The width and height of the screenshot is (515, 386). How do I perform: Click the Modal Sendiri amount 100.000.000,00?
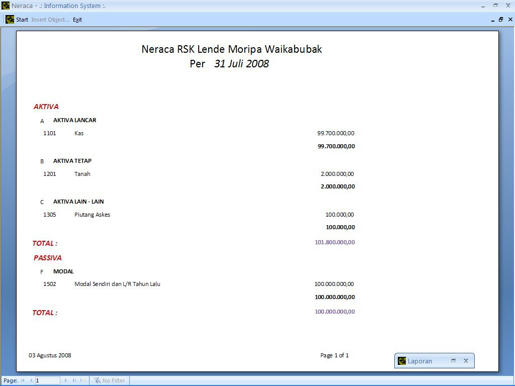334,284
